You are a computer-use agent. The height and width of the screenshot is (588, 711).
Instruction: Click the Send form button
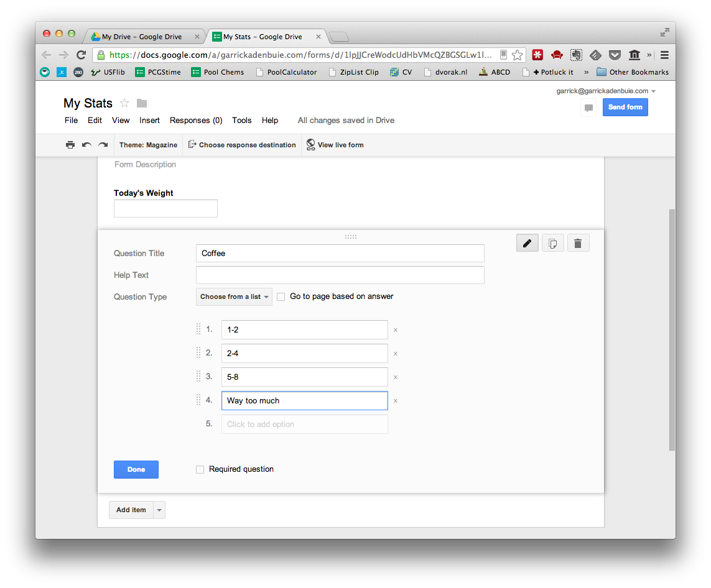pos(625,108)
